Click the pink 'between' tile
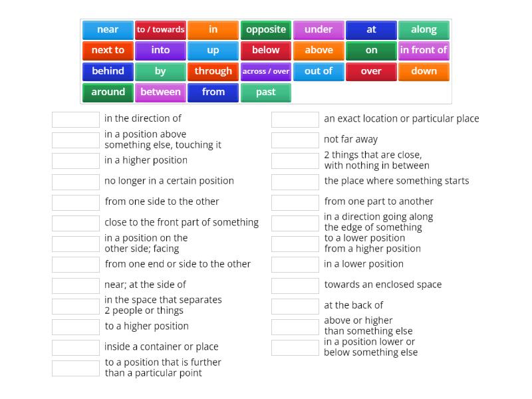 click(160, 92)
